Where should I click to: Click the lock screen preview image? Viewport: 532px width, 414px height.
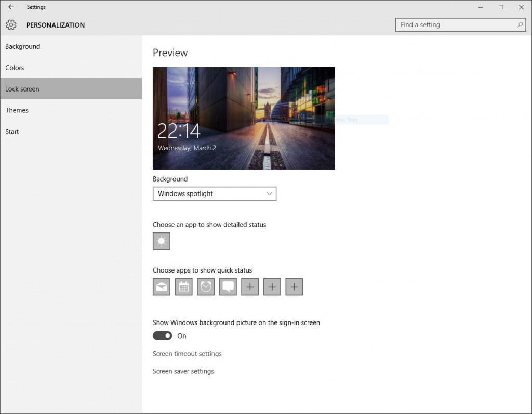244,118
